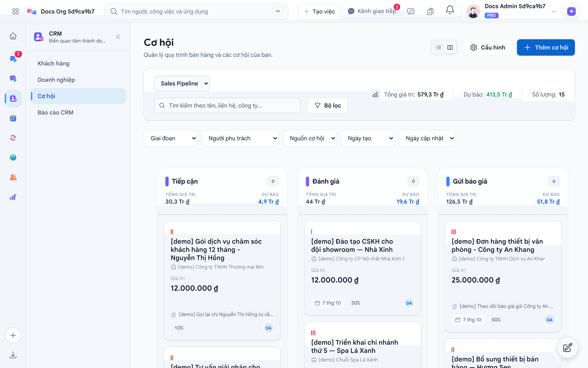This screenshot has width=588, height=368.
Task: Click the Tìm kiếm theo tên search box
Action: [x=227, y=105]
